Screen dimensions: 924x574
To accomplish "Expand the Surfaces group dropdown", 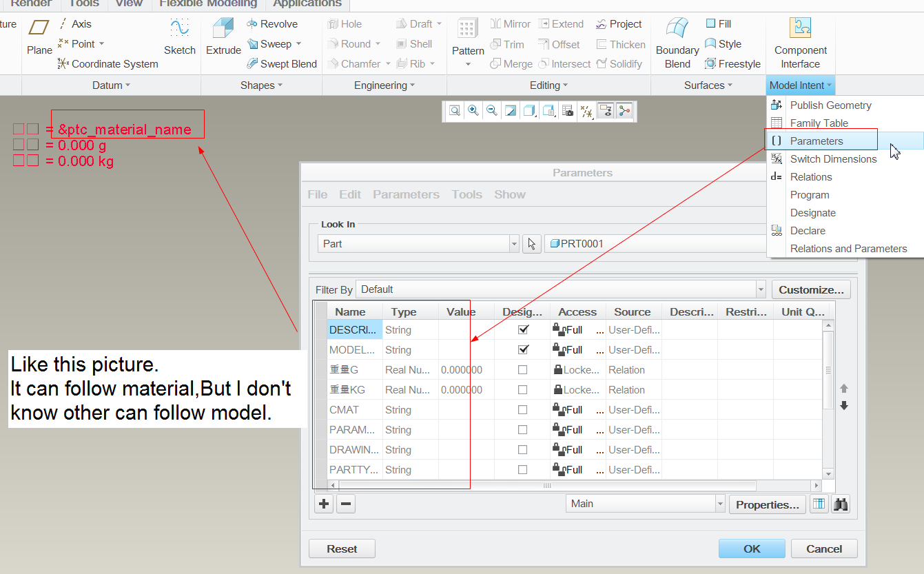I will (x=708, y=85).
